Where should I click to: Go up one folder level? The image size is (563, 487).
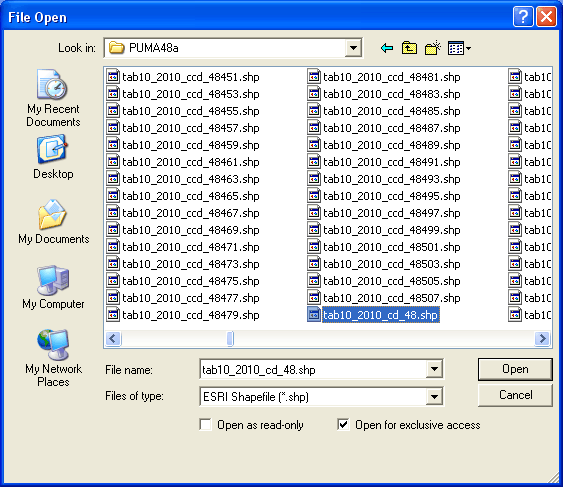[409, 48]
